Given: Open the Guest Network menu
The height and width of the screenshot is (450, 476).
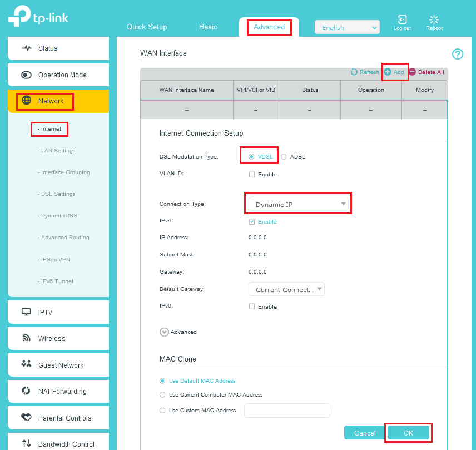Looking at the screenshot, I should coord(58,365).
